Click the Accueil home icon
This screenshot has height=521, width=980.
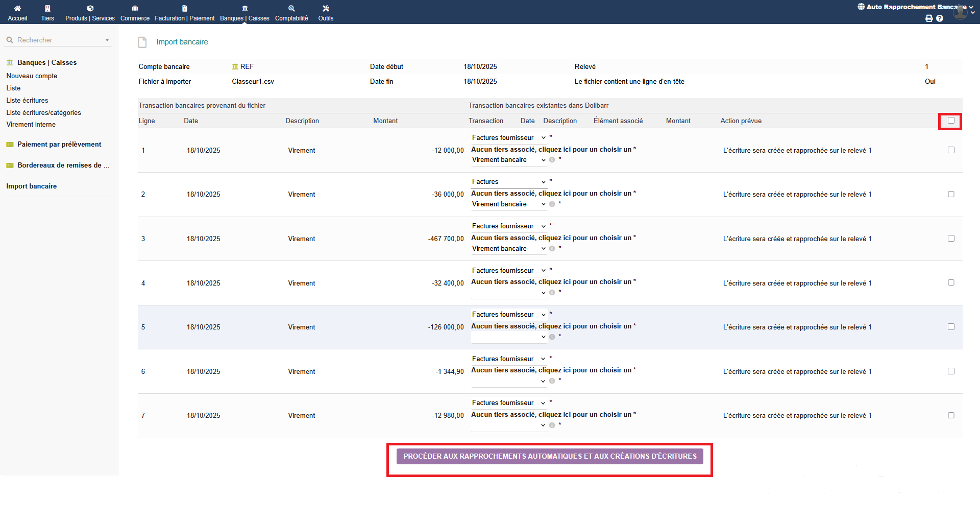coord(17,9)
